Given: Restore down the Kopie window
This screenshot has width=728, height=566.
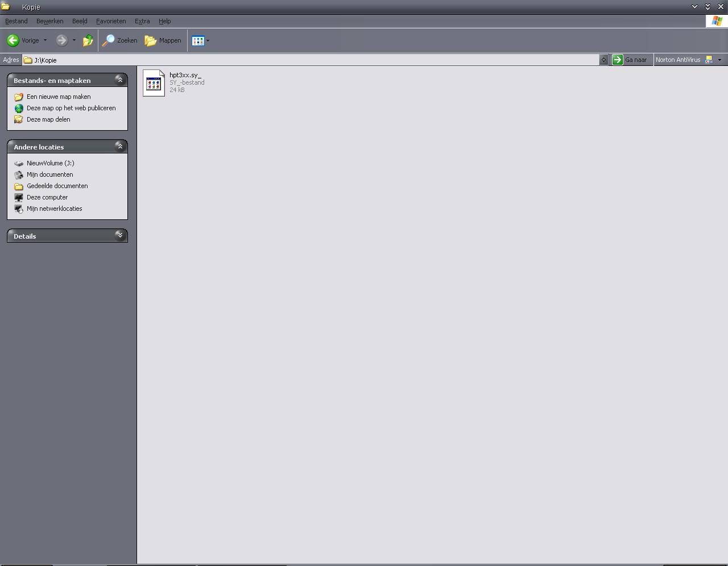Looking at the screenshot, I should [x=708, y=7].
